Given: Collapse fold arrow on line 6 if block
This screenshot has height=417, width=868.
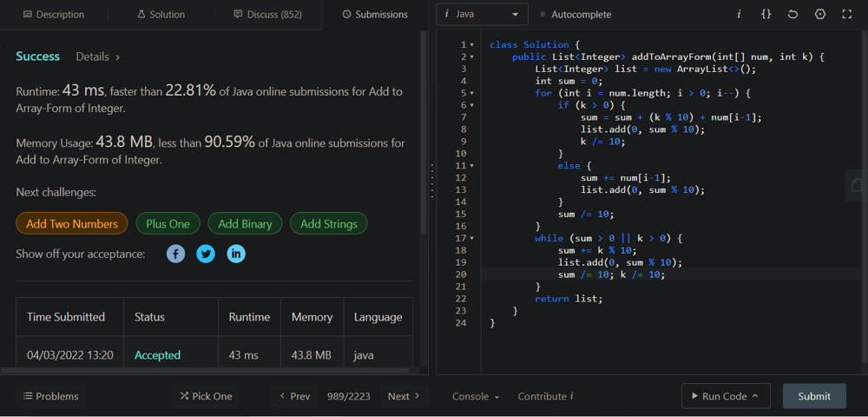Looking at the screenshot, I should pos(471,105).
